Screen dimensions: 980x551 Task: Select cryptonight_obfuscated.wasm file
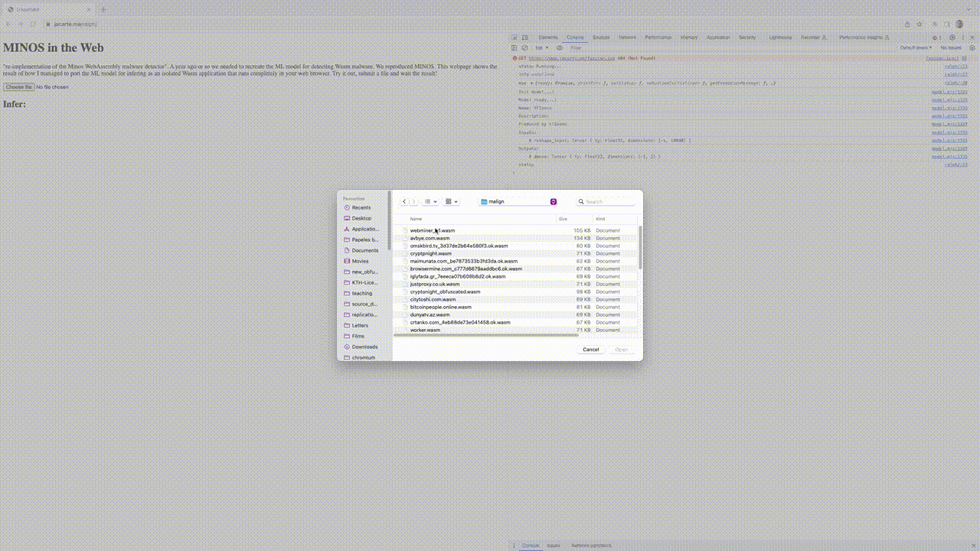[x=445, y=292]
